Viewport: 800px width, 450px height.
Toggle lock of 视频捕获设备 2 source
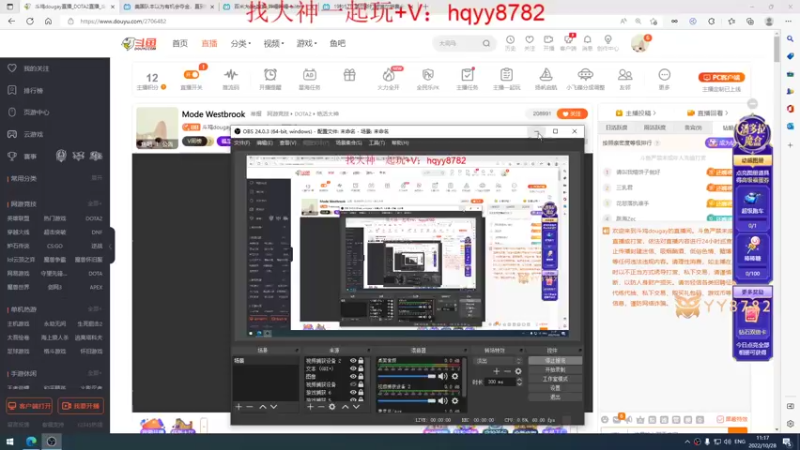(361, 361)
